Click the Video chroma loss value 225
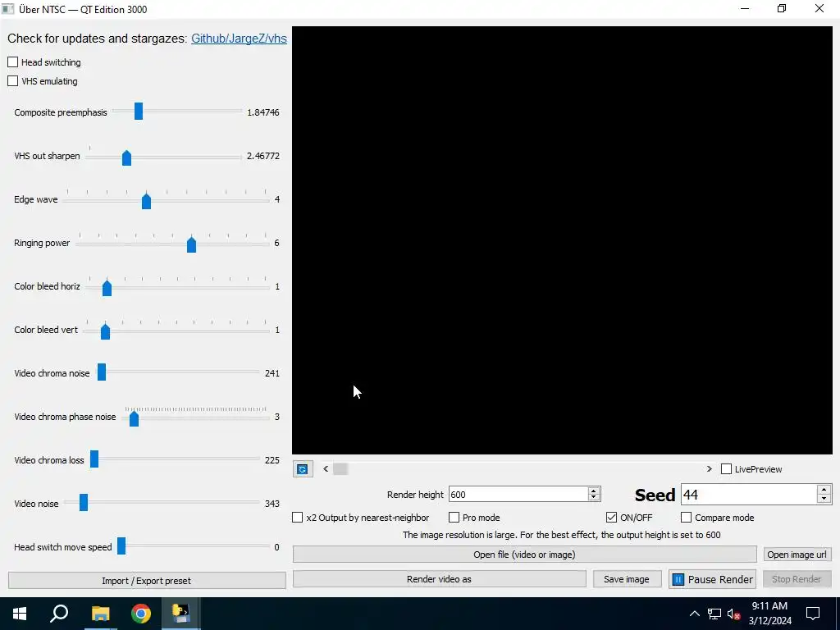The width and height of the screenshot is (840, 630). point(272,460)
